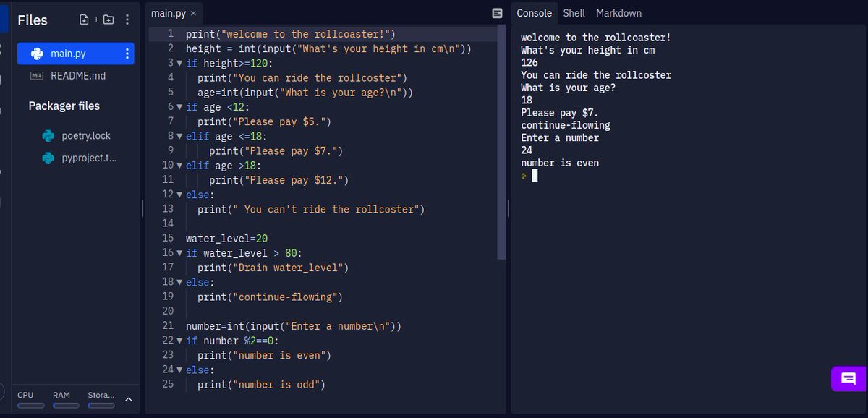This screenshot has height=418, width=868.
Task: Click console output 'continue-flowing'
Action: (x=566, y=125)
